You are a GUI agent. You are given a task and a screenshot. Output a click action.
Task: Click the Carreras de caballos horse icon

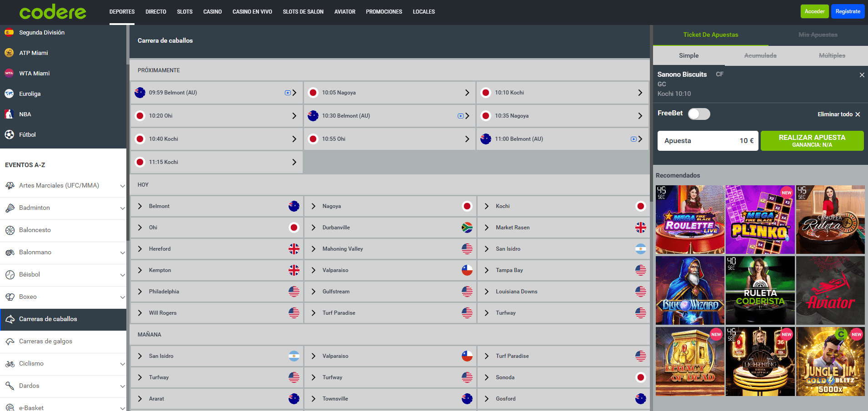[10, 319]
